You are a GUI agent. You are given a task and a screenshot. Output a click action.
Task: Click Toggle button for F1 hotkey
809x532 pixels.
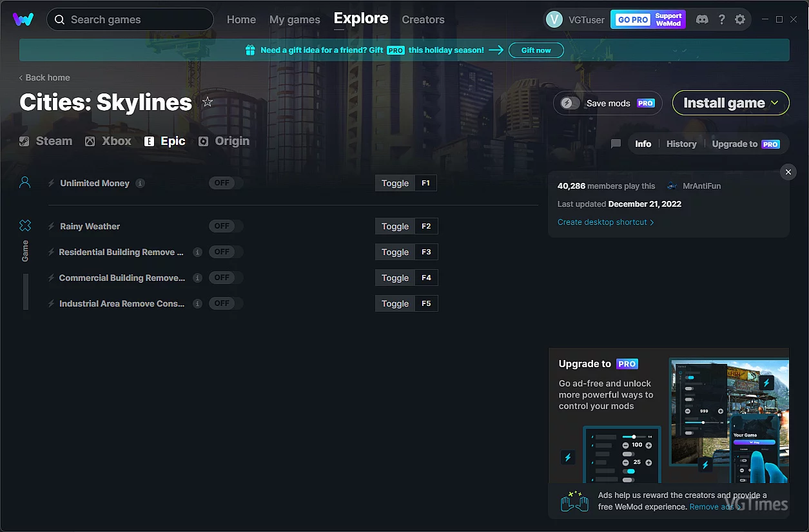[395, 183]
